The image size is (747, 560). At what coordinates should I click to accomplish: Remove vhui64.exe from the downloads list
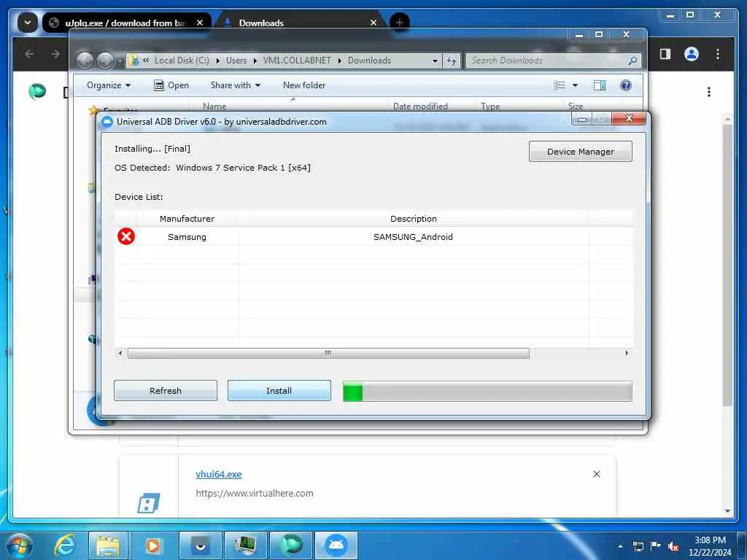597,474
